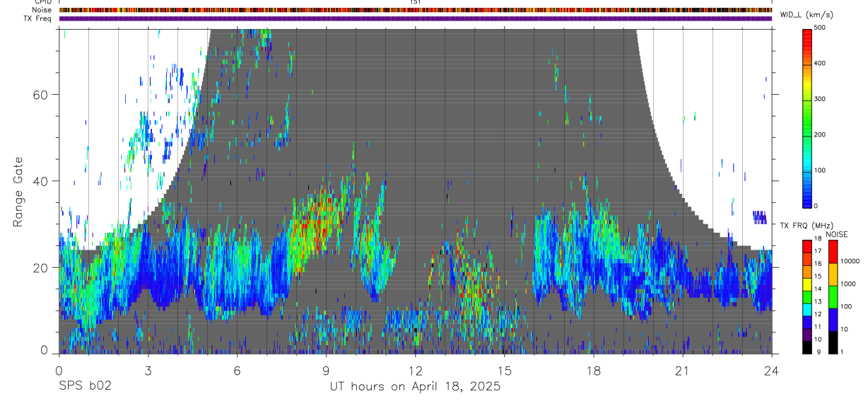
Task: Click the 200 tick on width colorbar
Action: (x=820, y=134)
